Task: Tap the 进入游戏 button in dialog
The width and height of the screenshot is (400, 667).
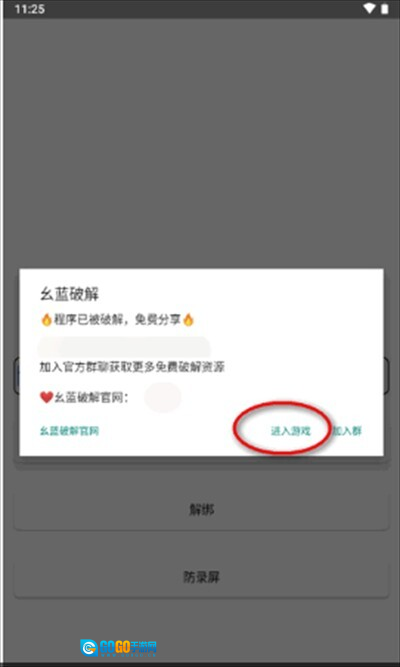Action: pyautogui.click(x=291, y=431)
